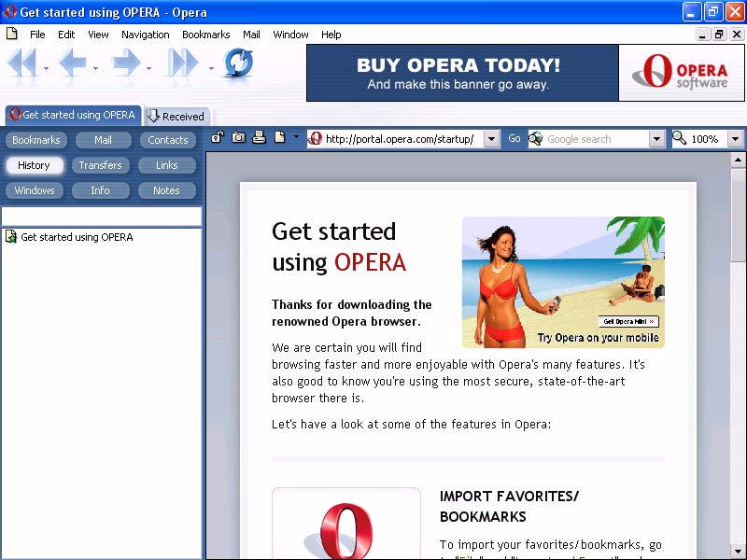
Task: Open the View menu
Action: [98, 35]
